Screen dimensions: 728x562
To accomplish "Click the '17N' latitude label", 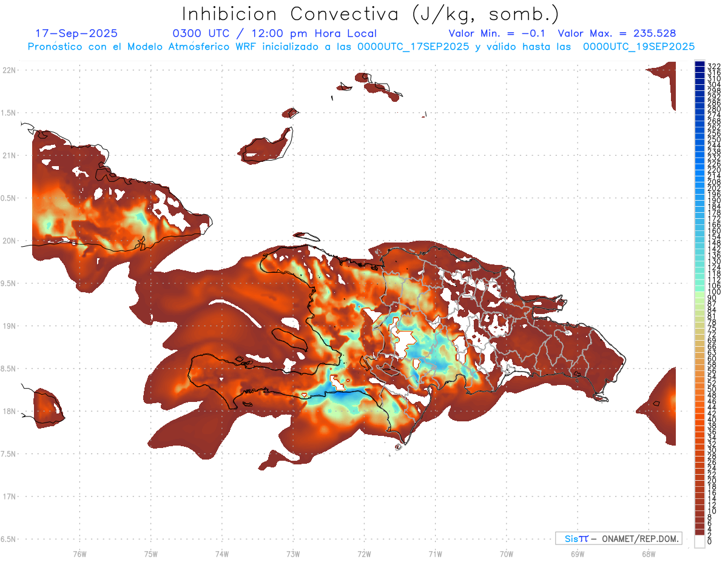I will pos(10,497).
